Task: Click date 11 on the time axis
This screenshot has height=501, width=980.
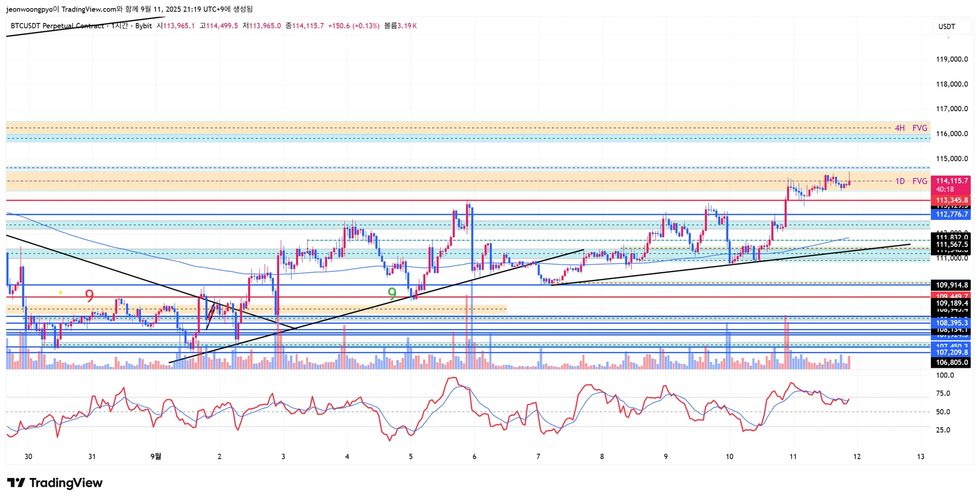Action: pyautogui.click(x=793, y=457)
